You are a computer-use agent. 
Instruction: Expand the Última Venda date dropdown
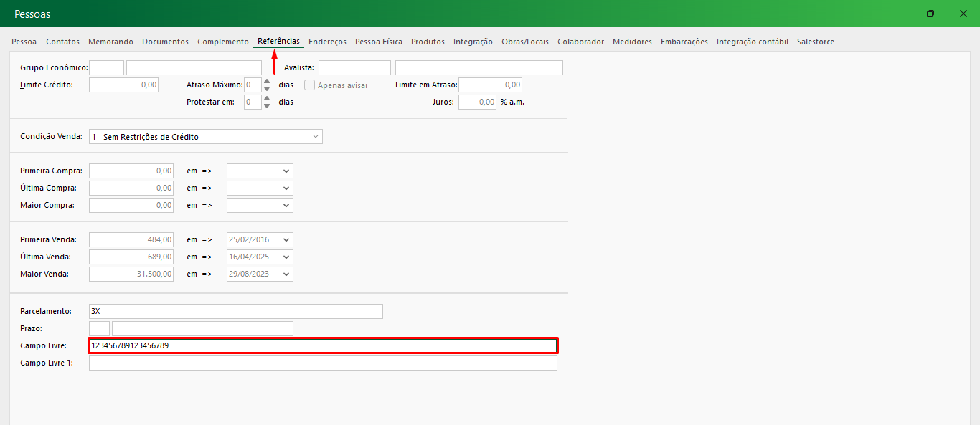pyautogui.click(x=286, y=257)
